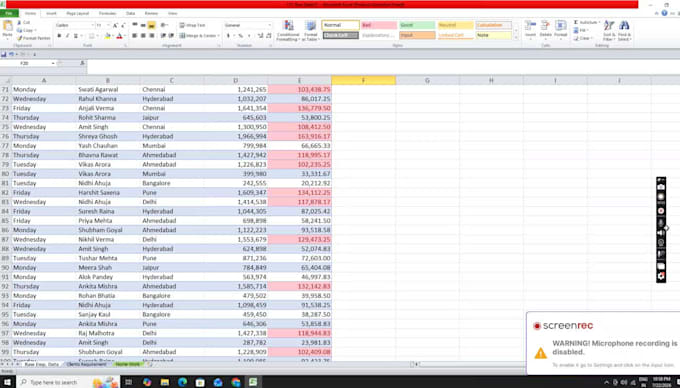
Task: Switch to the Review tab
Action: coord(151,13)
